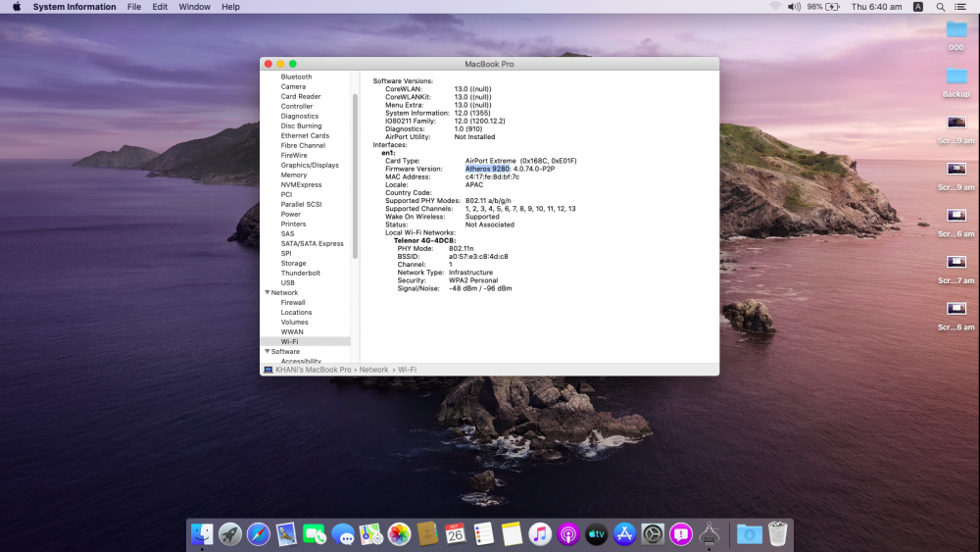Open System Preferences gear in dock

pyautogui.click(x=653, y=534)
